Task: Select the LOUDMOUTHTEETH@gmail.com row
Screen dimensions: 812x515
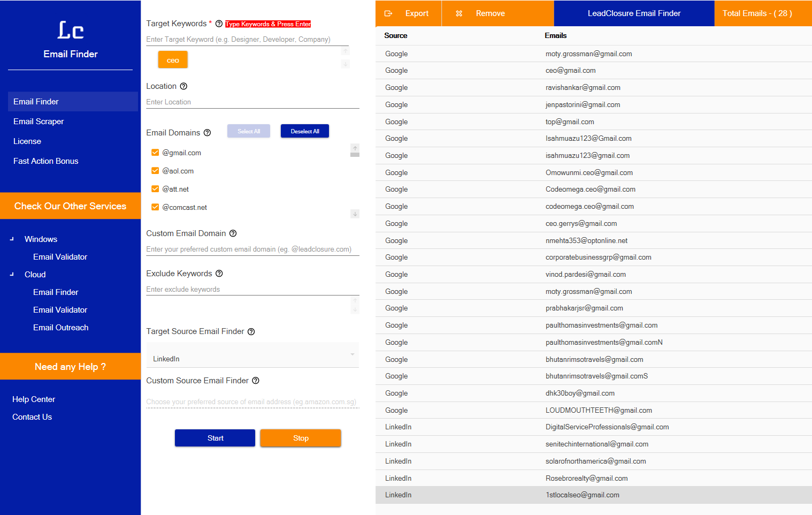Action: (x=594, y=410)
